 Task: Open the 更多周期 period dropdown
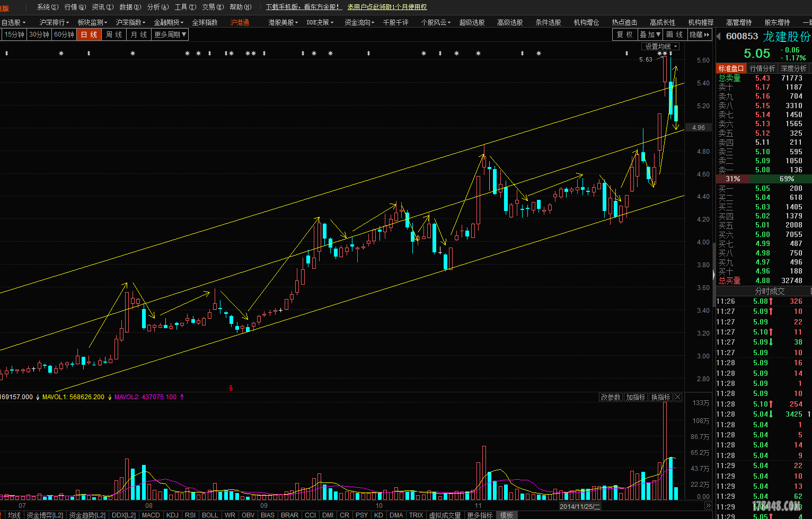(x=170, y=34)
